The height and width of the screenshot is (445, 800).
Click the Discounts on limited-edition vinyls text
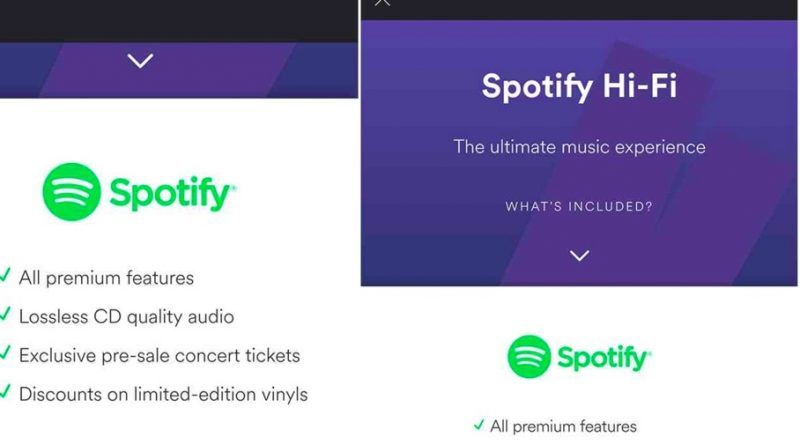pyautogui.click(x=163, y=393)
